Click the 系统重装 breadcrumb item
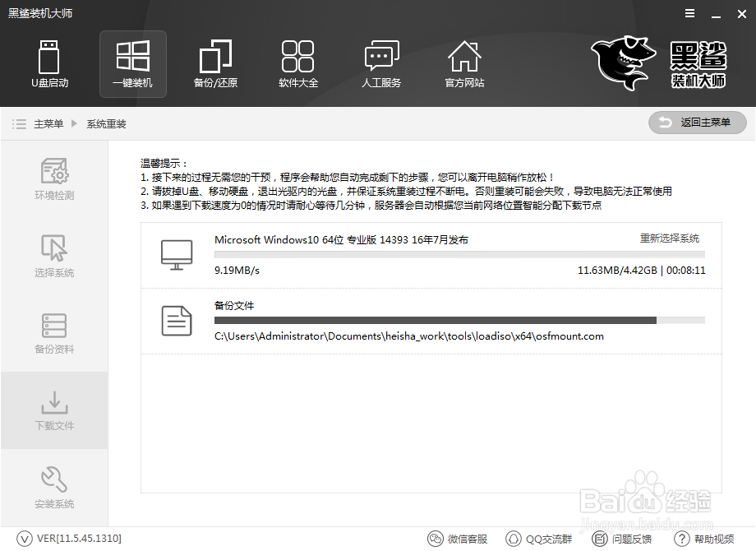 tap(106, 124)
